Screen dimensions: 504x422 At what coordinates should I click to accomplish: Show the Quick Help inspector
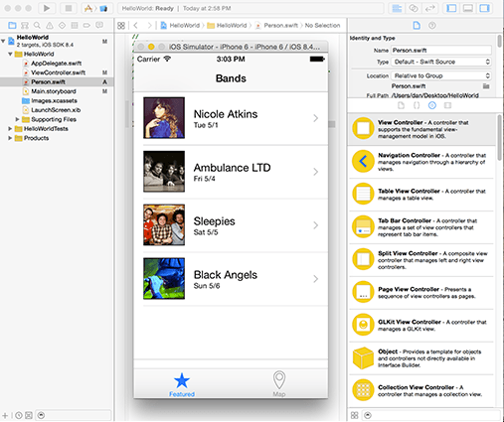432,25
